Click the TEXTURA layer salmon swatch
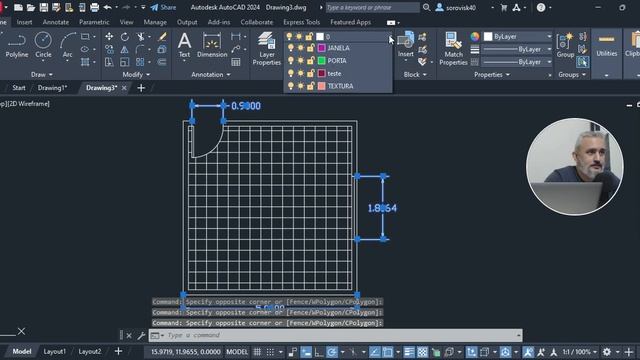 pyautogui.click(x=321, y=86)
